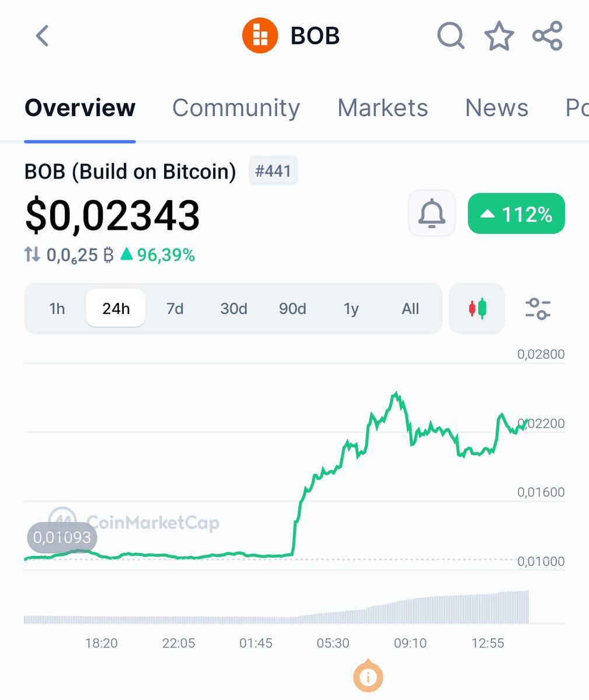This screenshot has width=589, height=700.
Task: Tap the back arrow icon
Action: click(x=42, y=36)
